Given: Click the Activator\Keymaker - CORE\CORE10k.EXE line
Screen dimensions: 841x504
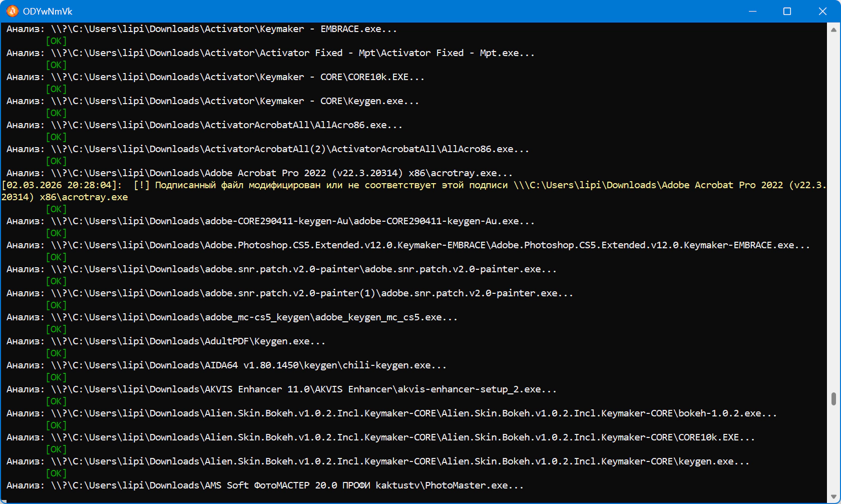Looking at the screenshot, I should click(215, 77).
